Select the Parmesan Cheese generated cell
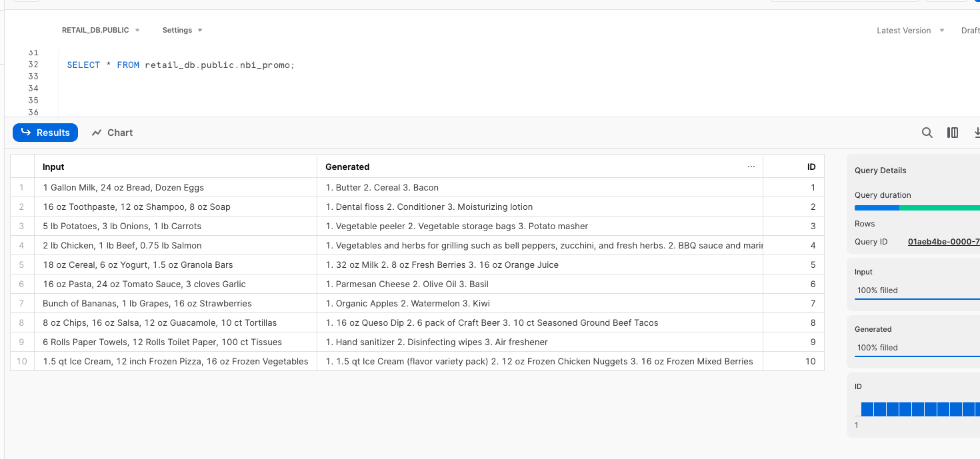The image size is (980, 459). coord(407,284)
